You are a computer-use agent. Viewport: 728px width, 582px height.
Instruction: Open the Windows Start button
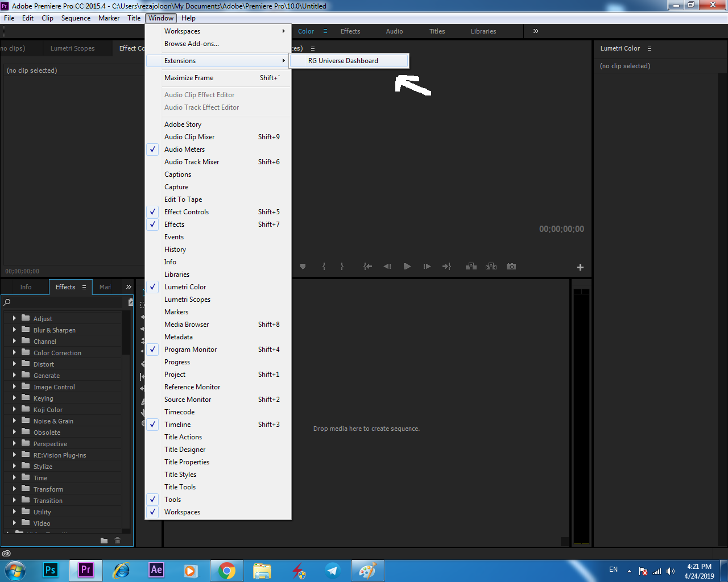click(x=15, y=571)
